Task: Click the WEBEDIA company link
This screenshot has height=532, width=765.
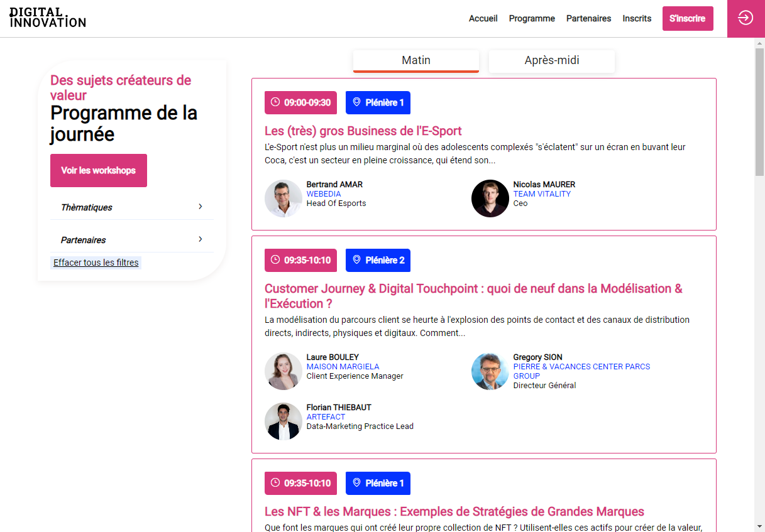Action: click(324, 194)
